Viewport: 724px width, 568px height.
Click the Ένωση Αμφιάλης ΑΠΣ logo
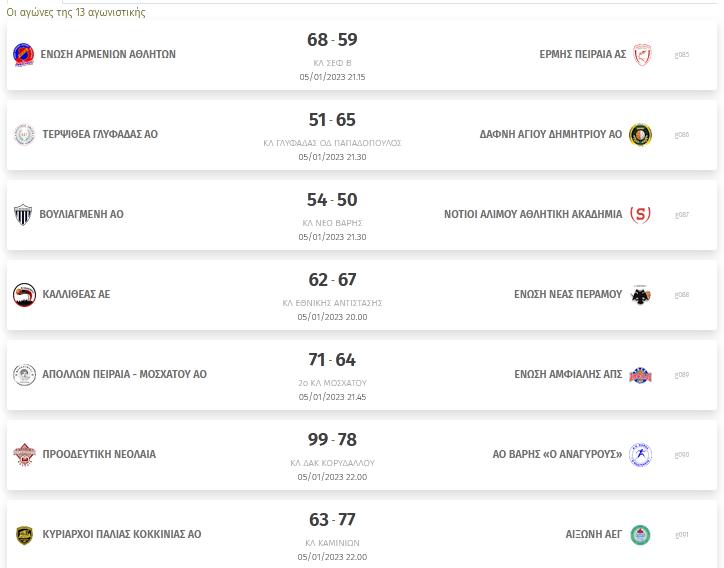[x=640, y=375]
